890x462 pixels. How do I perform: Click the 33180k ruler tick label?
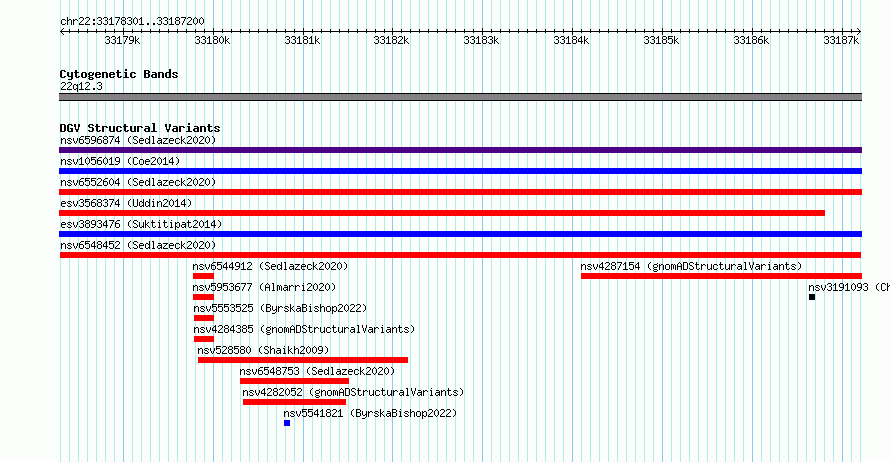pos(212,40)
